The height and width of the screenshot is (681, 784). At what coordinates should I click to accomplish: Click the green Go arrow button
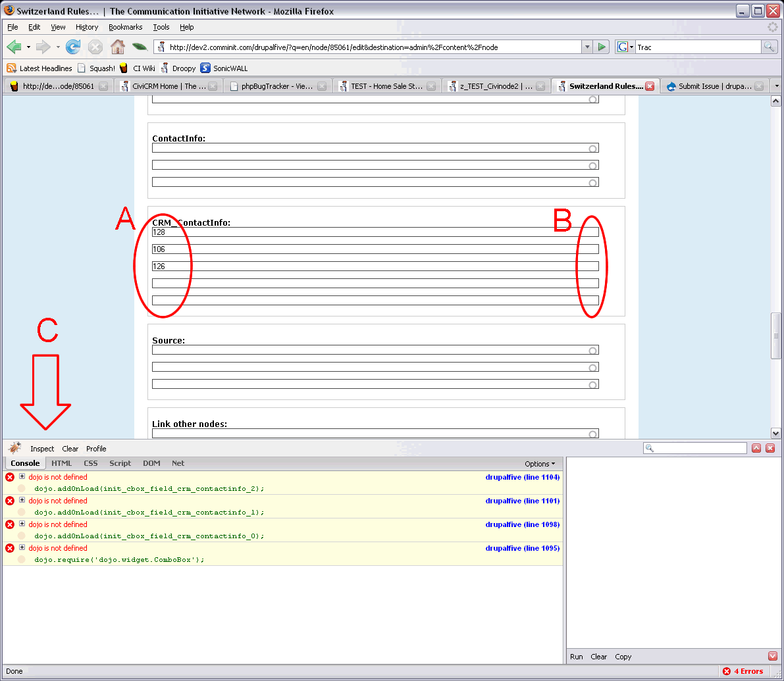click(602, 47)
